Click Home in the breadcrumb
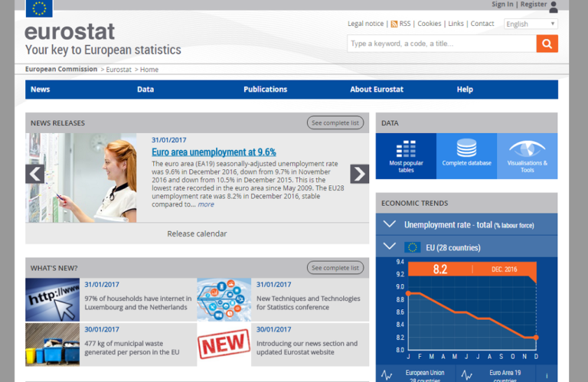The height and width of the screenshot is (382, 588). click(149, 70)
